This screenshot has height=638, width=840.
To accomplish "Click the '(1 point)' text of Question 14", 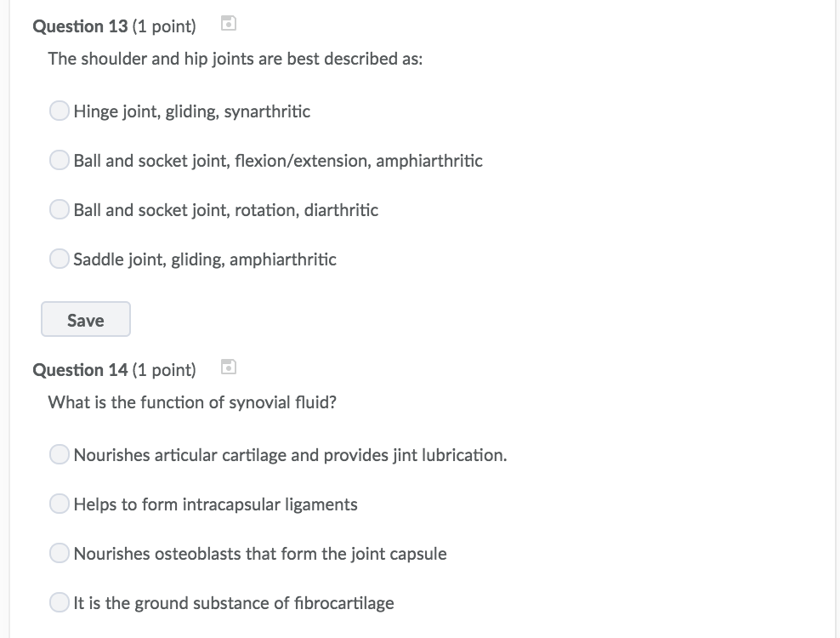I will (x=164, y=370).
